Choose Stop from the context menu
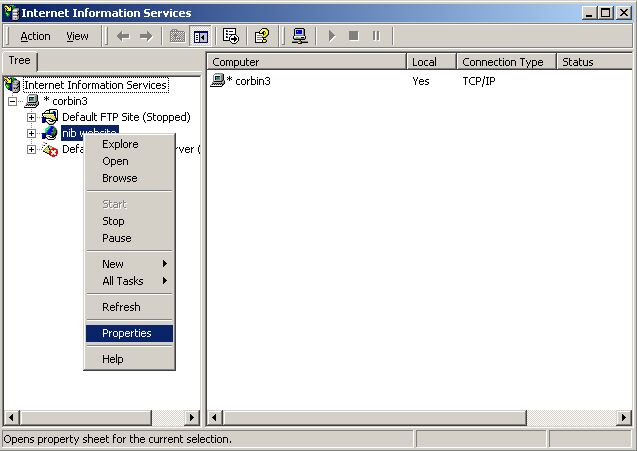 pyautogui.click(x=129, y=221)
